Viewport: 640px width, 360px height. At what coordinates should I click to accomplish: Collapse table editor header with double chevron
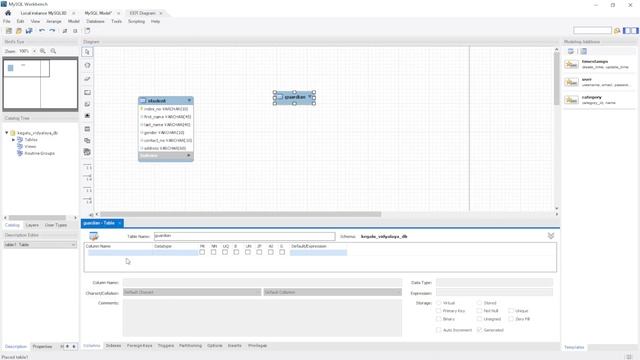click(551, 236)
